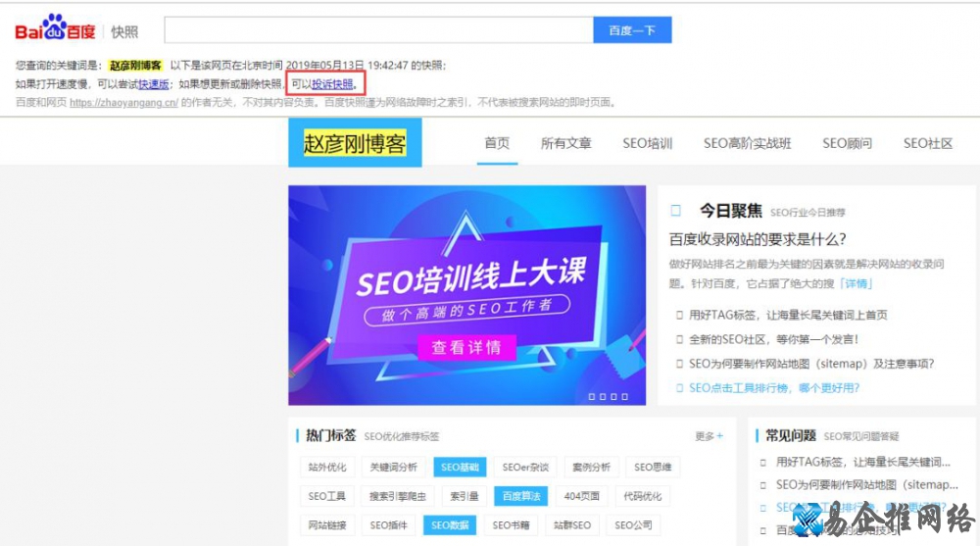Select the 站群SEO tag
This screenshot has width=980, height=546.
(x=572, y=525)
